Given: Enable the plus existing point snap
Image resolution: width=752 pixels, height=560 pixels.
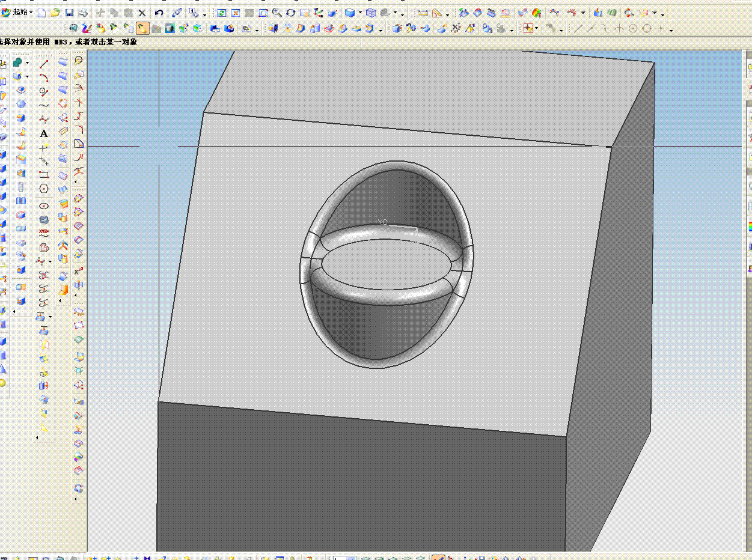Looking at the screenshot, I should point(661,28).
